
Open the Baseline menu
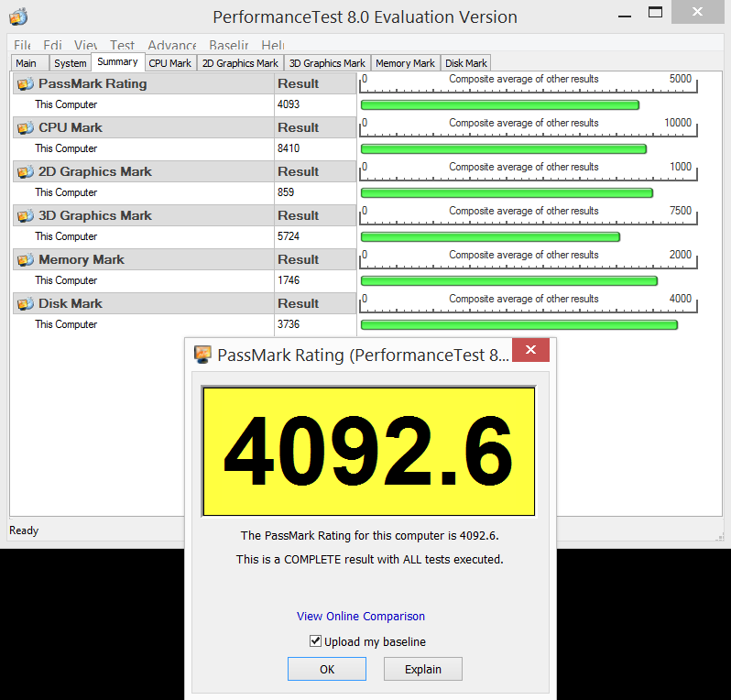click(229, 45)
